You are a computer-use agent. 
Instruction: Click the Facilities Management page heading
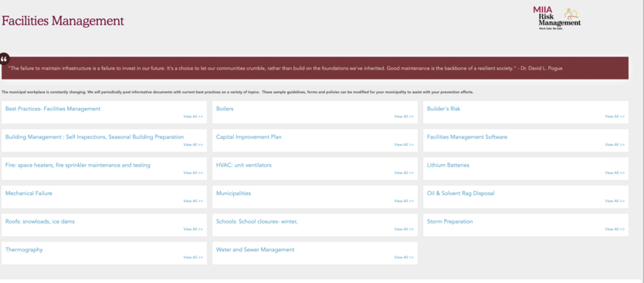point(63,21)
